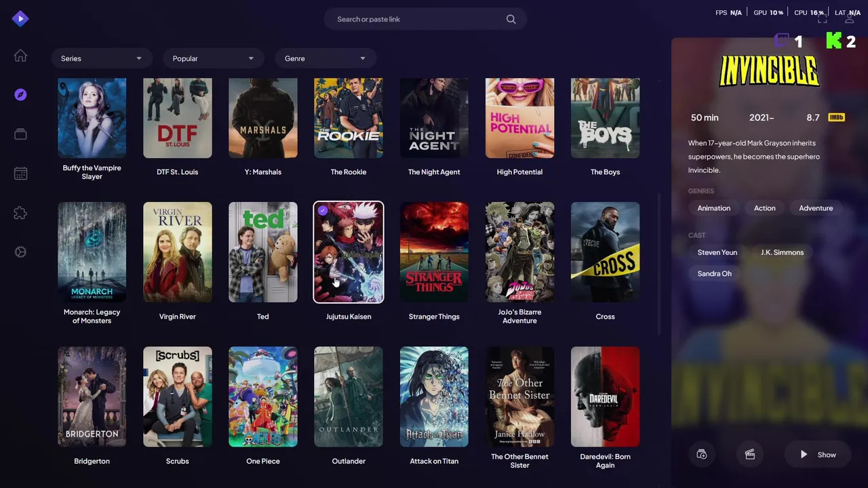The image size is (868, 488).
Task: Select the Action genre tag
Action: (764, 208)
